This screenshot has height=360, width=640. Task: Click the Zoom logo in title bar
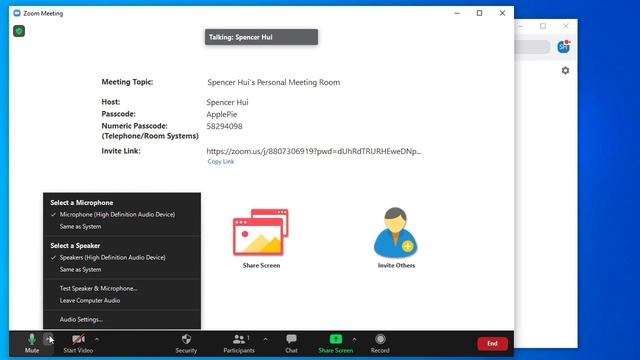(17, 13)
